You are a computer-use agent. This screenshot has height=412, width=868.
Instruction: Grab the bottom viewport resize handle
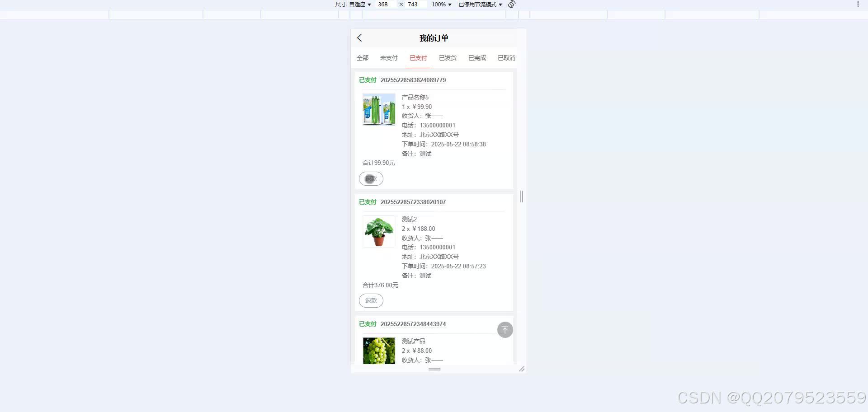(434, 369)
